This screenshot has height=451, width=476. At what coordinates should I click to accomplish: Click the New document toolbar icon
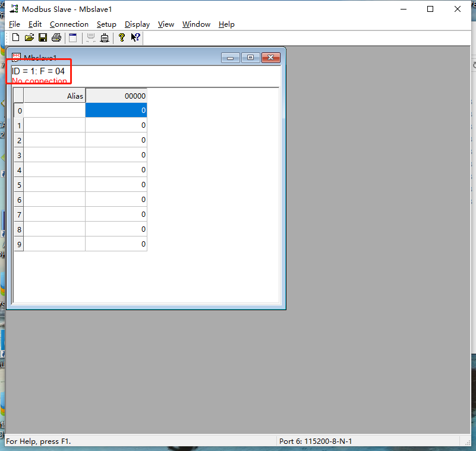(x=15, y=38)
